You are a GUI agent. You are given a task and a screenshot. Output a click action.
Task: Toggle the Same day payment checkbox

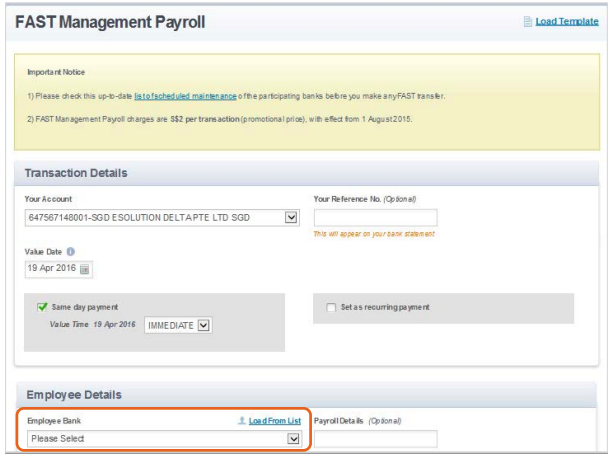(x=42, y=307)
